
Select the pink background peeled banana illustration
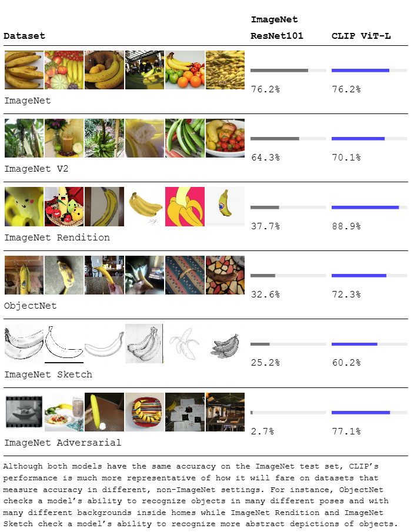click(185, 207)
